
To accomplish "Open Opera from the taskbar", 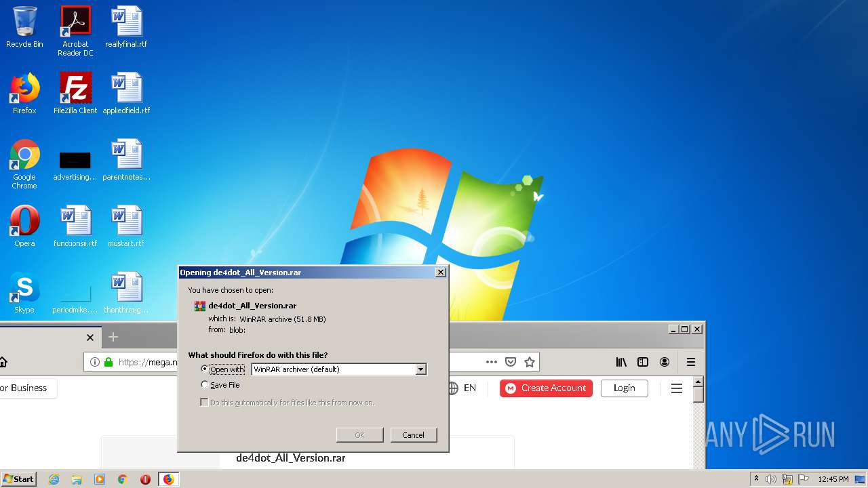I will click(x=145, y=479).
